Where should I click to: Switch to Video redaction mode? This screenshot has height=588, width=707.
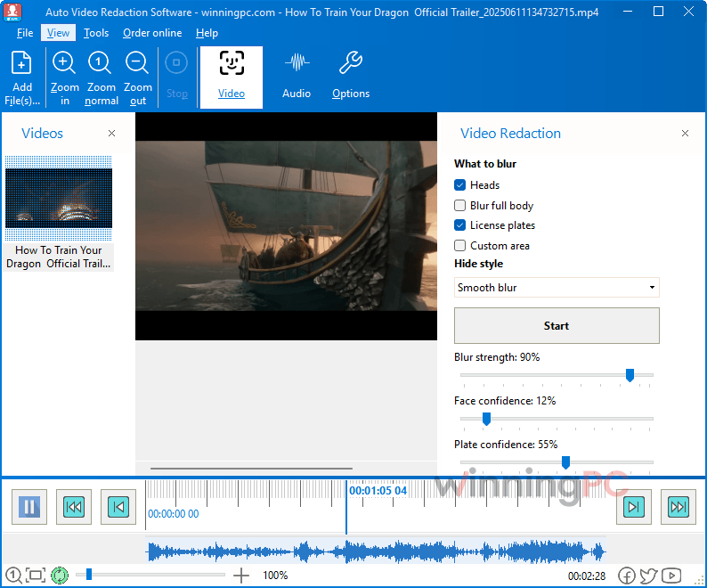(x=232, y=77)
